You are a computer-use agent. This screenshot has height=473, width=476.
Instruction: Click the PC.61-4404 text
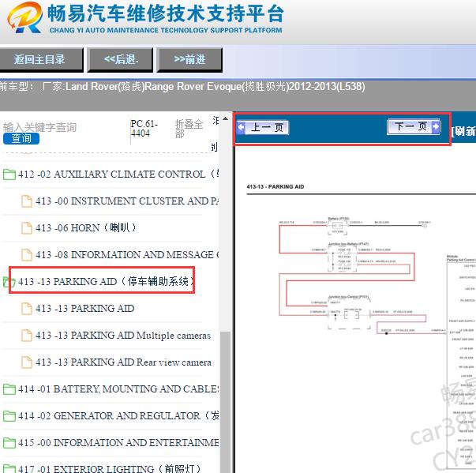144,129
